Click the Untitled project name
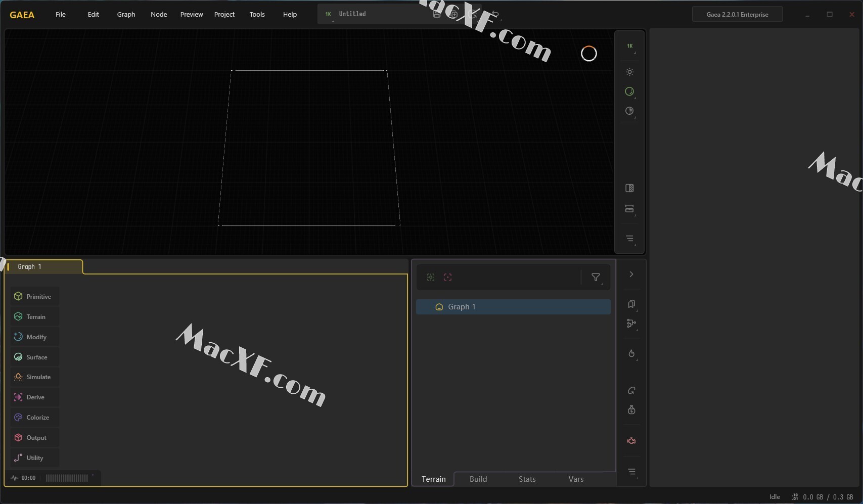 (x=352, y=14)
